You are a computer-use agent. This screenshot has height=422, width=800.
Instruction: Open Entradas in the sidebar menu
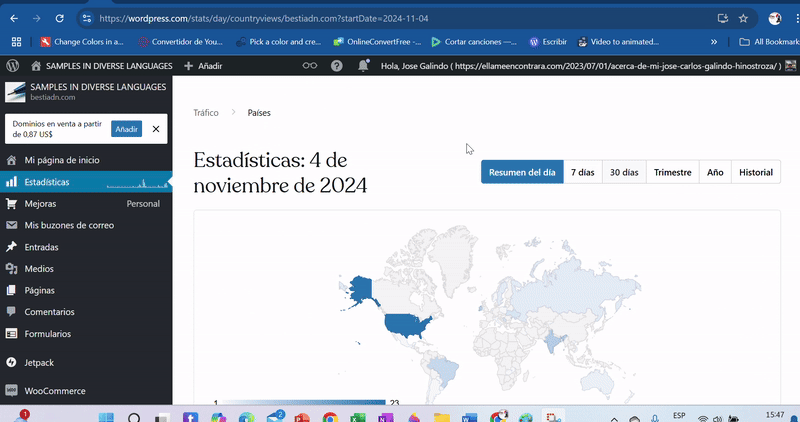(41, 247)
